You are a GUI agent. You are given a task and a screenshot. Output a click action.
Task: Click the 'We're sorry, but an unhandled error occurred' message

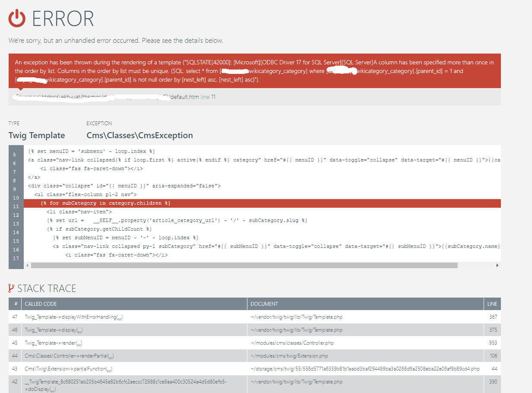pos(116,41)
